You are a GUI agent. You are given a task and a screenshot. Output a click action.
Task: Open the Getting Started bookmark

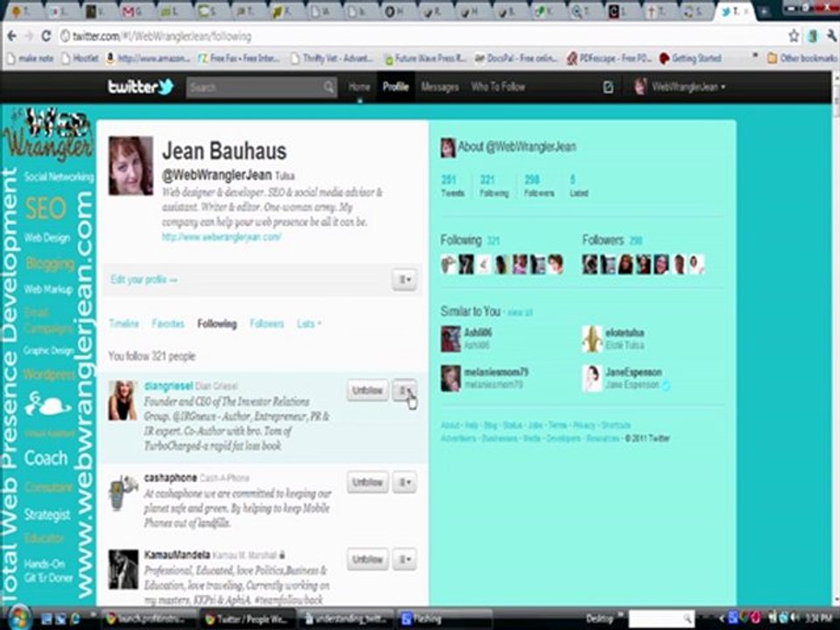(x=690, y=58)
